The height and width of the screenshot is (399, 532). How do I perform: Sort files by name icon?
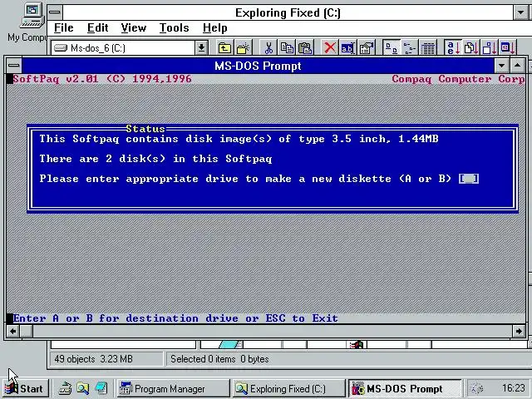click(453, 48)
